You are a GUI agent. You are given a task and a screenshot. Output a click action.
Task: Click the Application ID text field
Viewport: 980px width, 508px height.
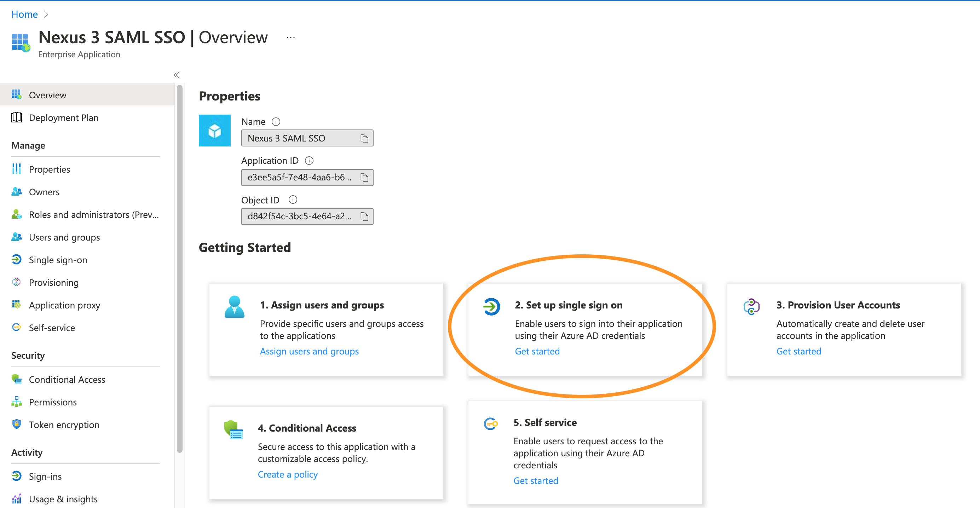tap(299, 178)
